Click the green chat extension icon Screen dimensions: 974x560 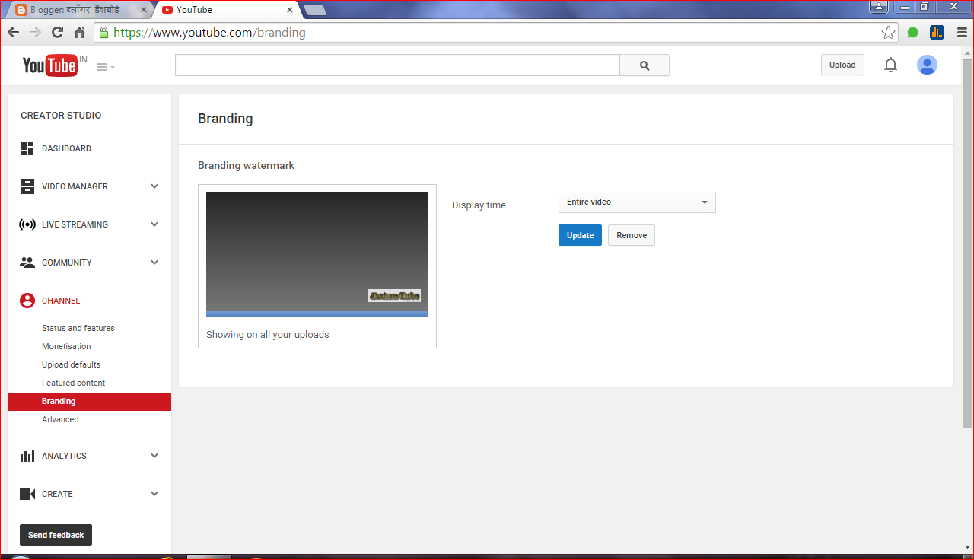[913, 33]
